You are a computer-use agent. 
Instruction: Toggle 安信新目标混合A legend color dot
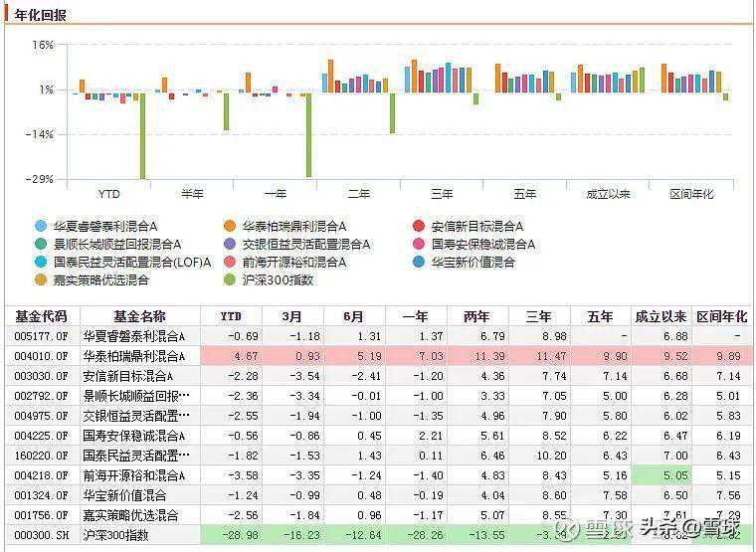point(419,226)
